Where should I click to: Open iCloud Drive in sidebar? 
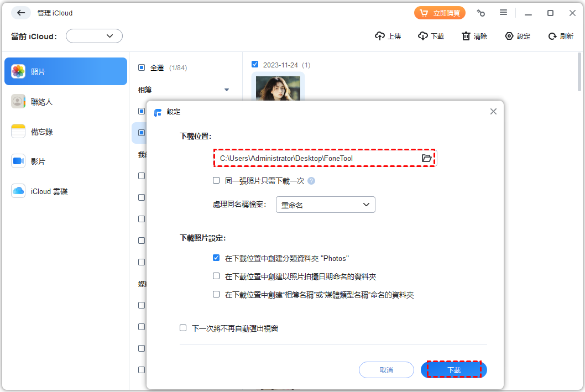66,191
